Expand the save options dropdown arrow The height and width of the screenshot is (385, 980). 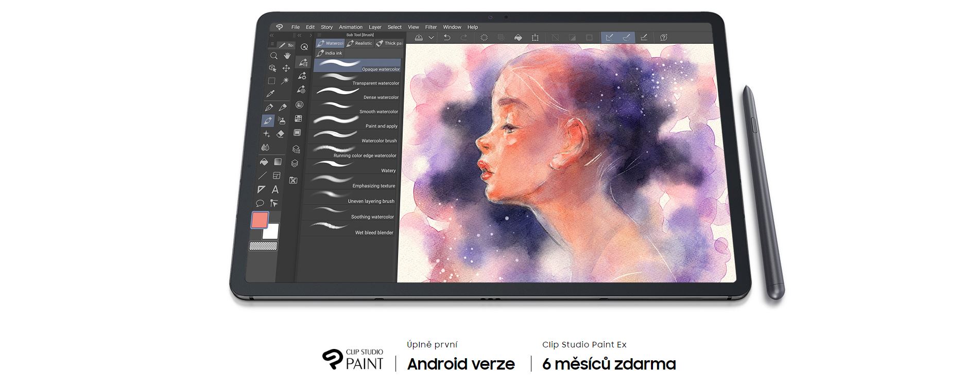(x=431, y=38)
